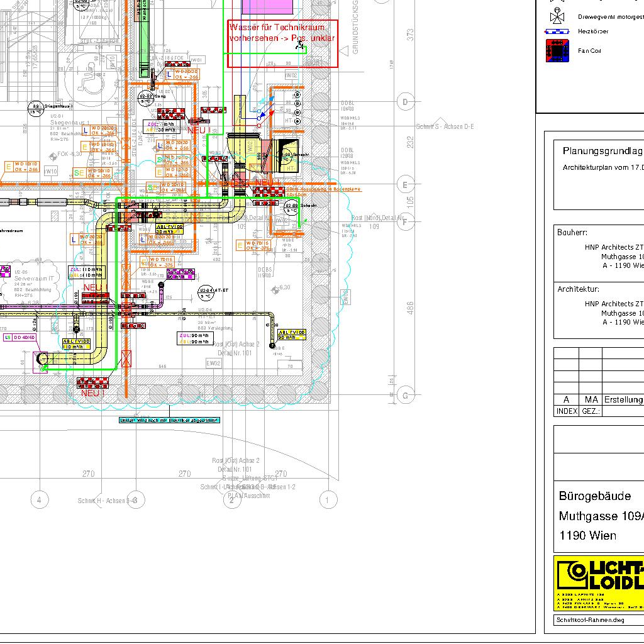644x644 pixels.
Task: Click 'Schnitt S - Achsen D-E' section label
Action: [x=445, y=126]
